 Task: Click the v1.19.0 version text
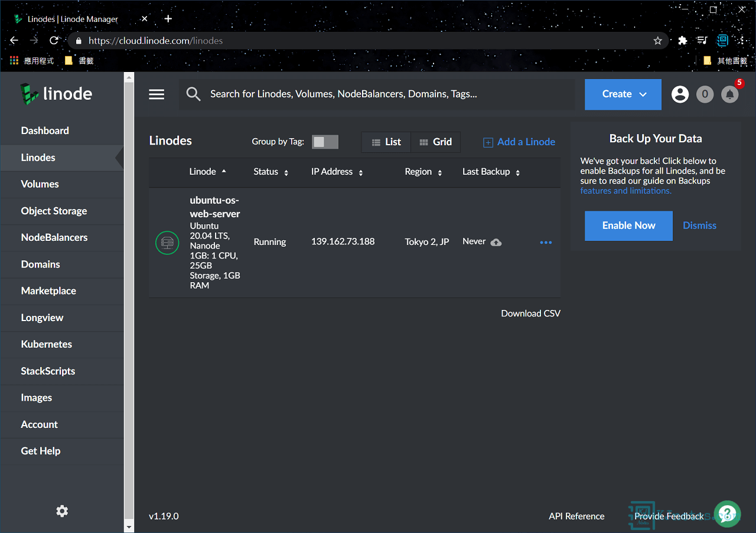[164, 516]
